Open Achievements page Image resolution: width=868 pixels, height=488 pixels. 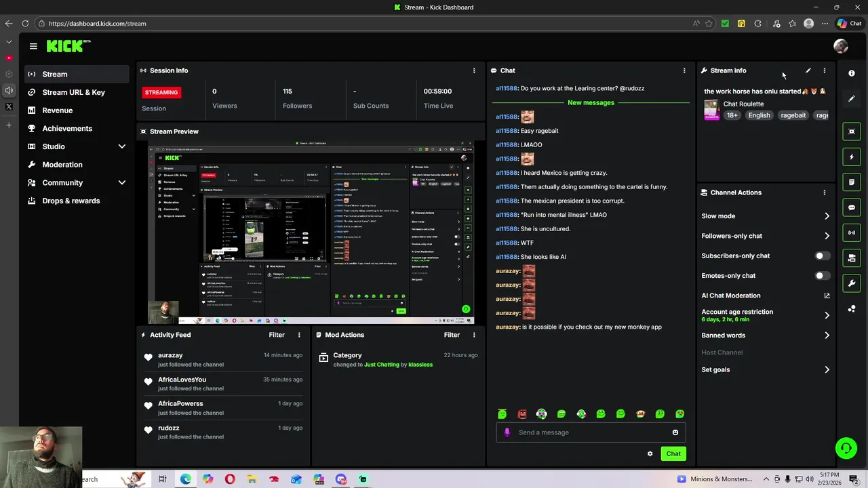[x=76, y=128]
